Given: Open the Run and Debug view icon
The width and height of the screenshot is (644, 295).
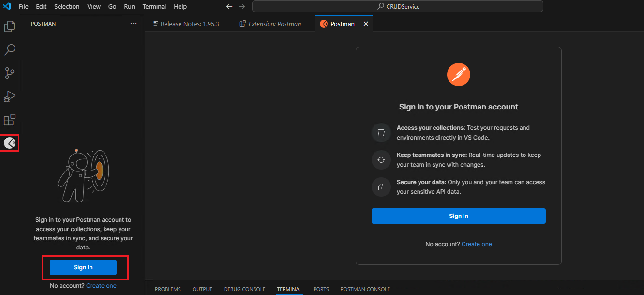Looking at the screenshot, I should tap(10, 96).
